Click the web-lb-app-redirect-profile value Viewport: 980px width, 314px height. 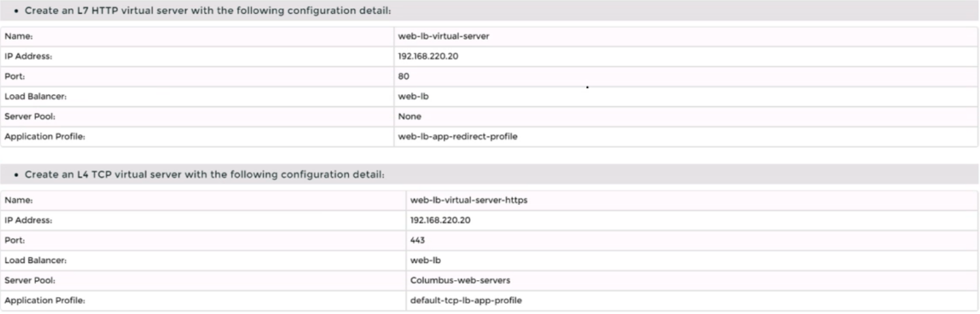click(457, 136)
